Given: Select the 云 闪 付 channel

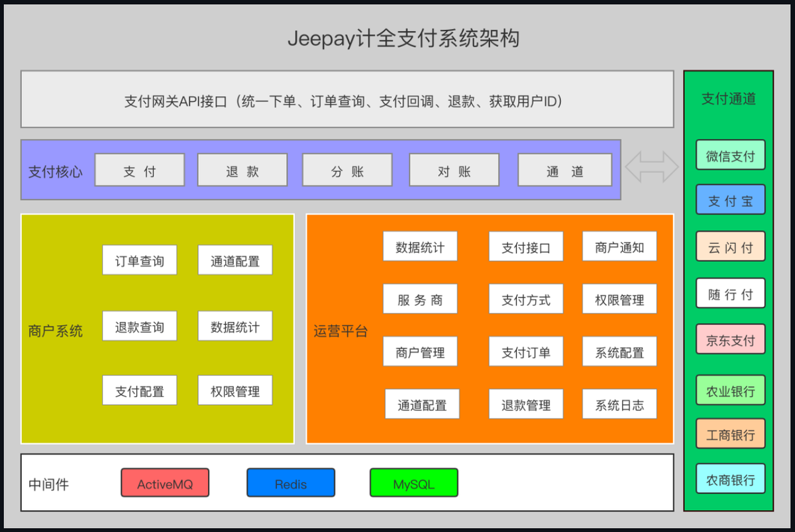Looking at the screenshot, I should pyautogui.click(x=730, y=246).
